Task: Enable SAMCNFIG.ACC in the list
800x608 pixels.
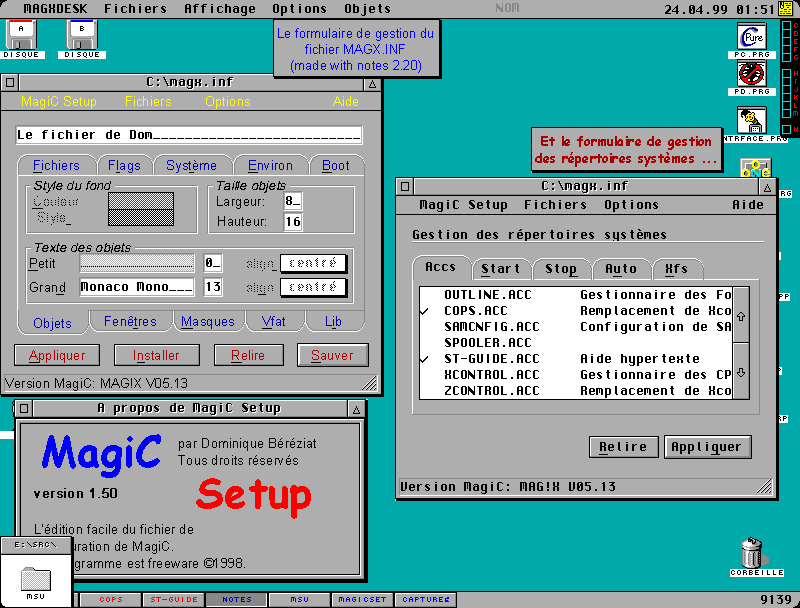Action: [x=576, y=327]
